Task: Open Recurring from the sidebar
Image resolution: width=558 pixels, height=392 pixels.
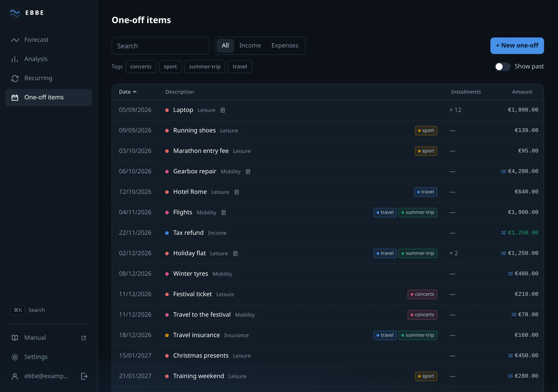Action: pyautogui.click(x=49, y=78)
